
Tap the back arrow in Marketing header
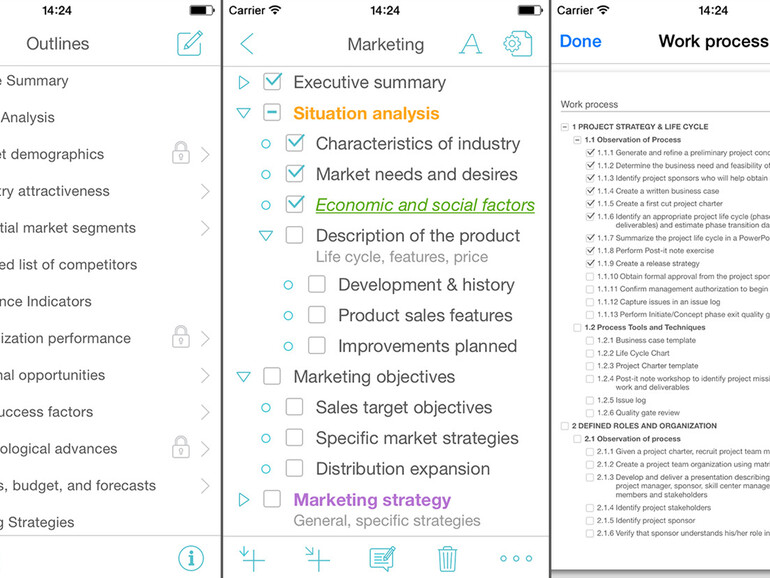click(x=247, y=44)
